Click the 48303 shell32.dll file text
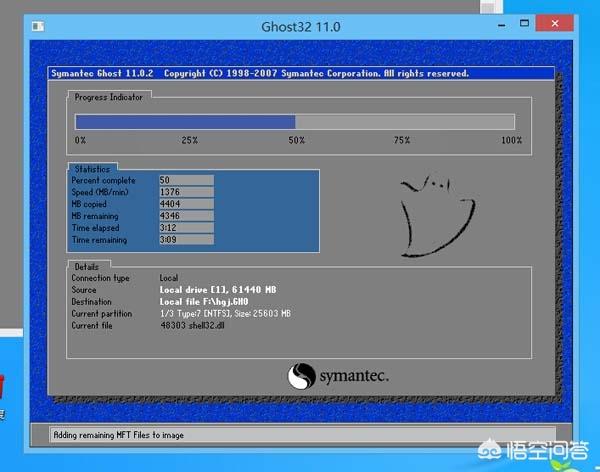 (192, 325)
